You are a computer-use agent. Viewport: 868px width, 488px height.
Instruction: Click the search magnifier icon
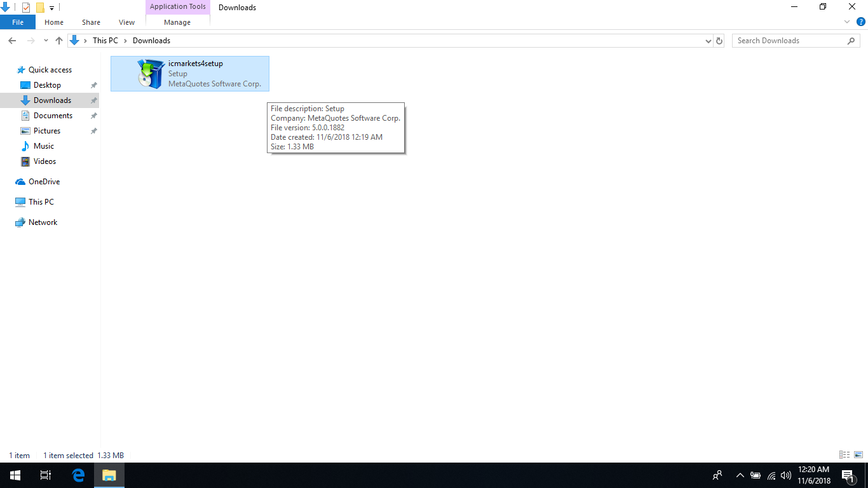tap(851, 41)
